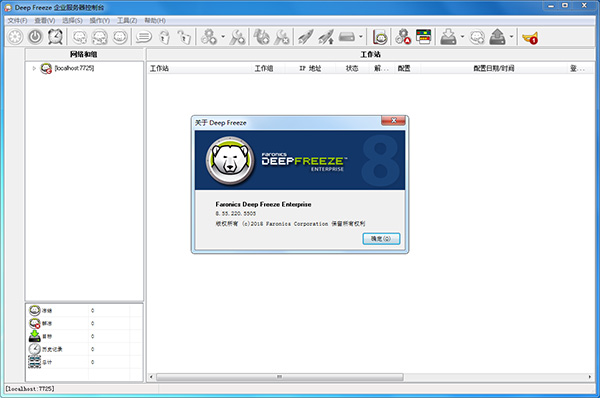This screenshot has height=398, width=600.
Task: Click the open padlock unlock icon
Action: coord(184,37)
